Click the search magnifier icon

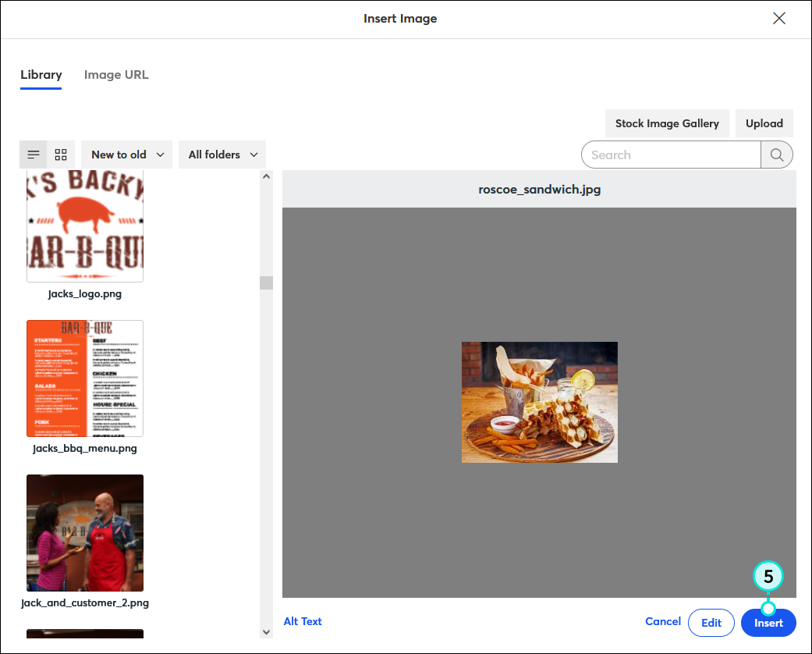(777, 154)
